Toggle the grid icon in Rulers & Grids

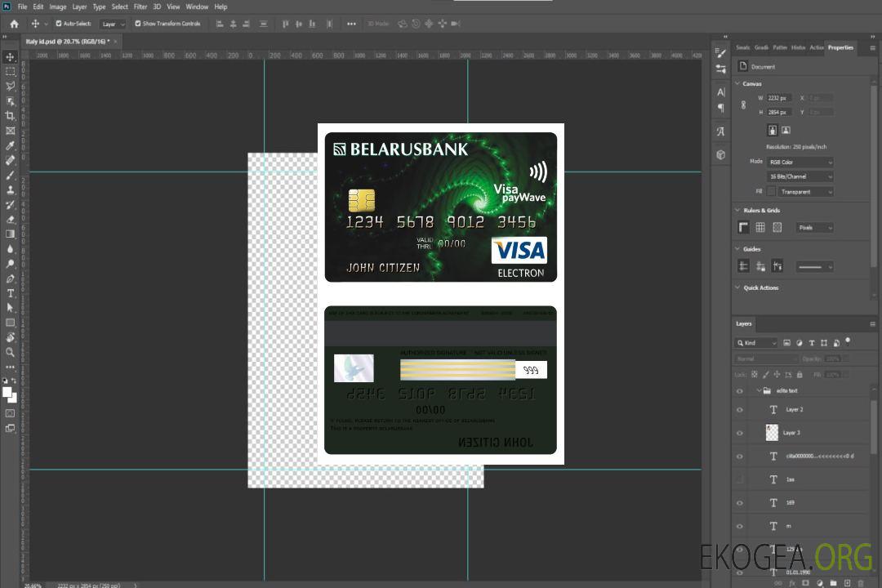click(760, 227)
